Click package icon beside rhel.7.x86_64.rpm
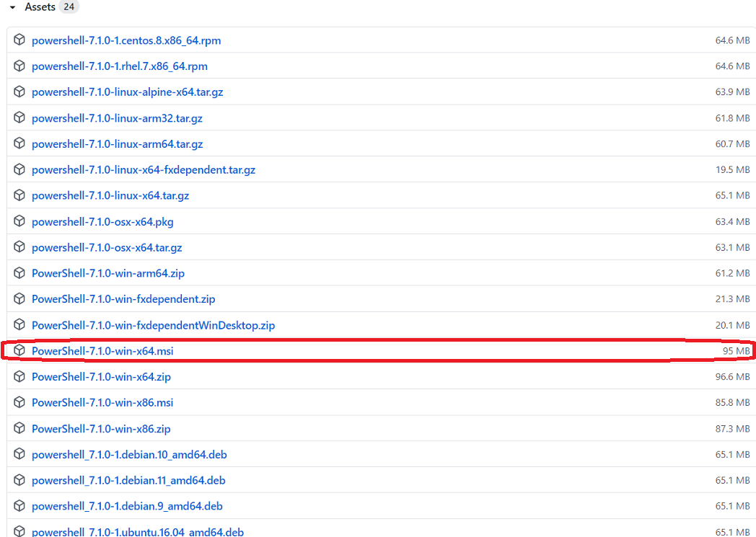This screenshot has height=537, width=756. click(x=19, y=66)
